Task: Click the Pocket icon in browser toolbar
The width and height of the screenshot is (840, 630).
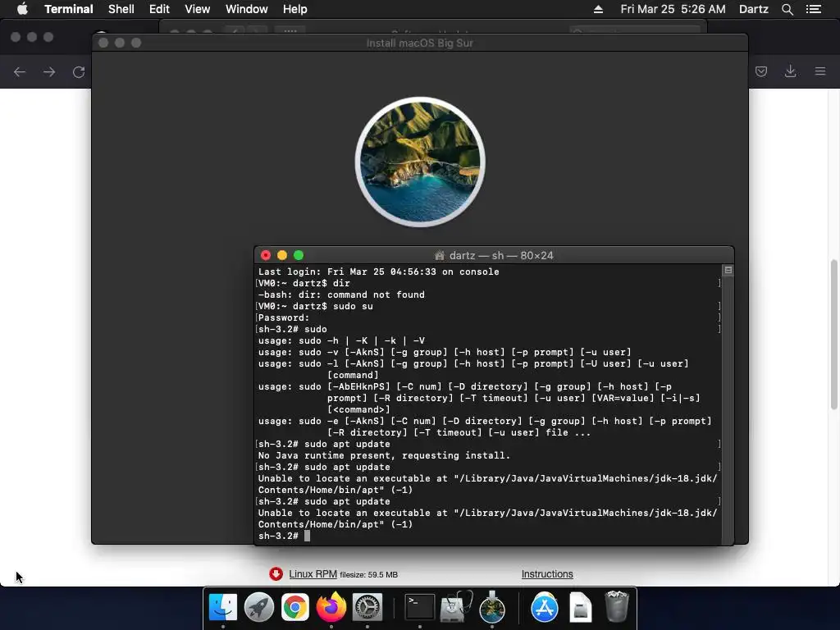Action: click(761, 71)
